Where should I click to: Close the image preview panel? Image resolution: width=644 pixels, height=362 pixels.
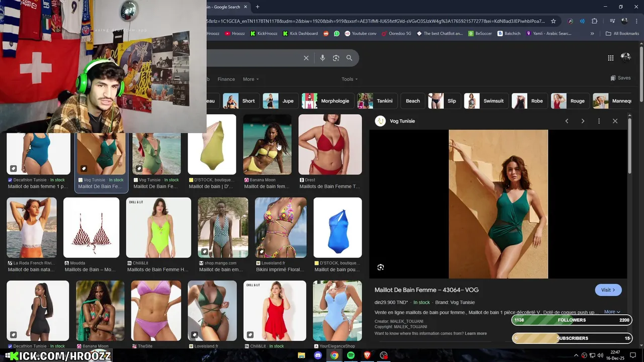pos(615,121)
